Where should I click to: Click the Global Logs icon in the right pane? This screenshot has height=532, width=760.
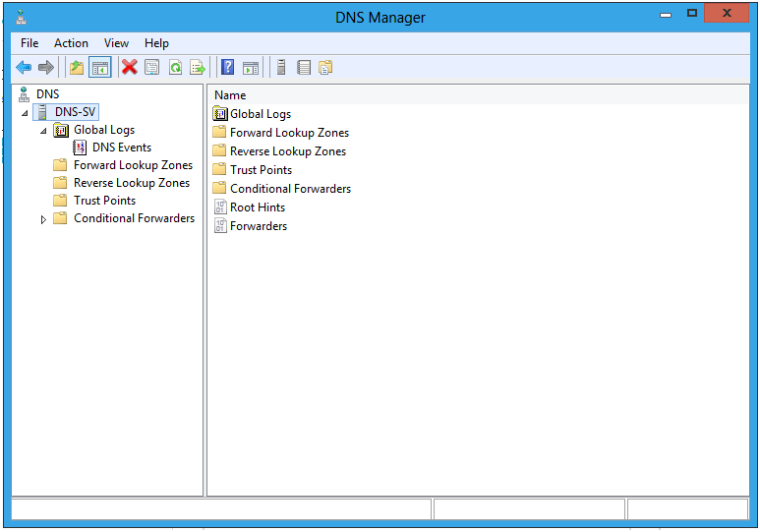point(220,114)
